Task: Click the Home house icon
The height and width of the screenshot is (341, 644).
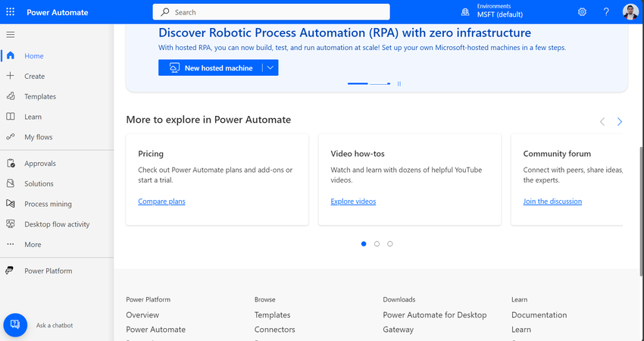Action: [x=11, y=55]
